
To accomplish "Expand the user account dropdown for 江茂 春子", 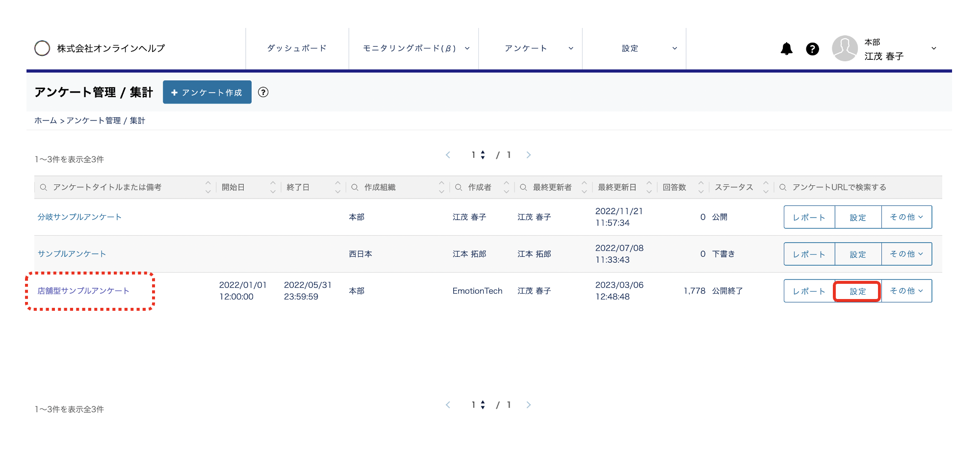I will tap(933, 49).
